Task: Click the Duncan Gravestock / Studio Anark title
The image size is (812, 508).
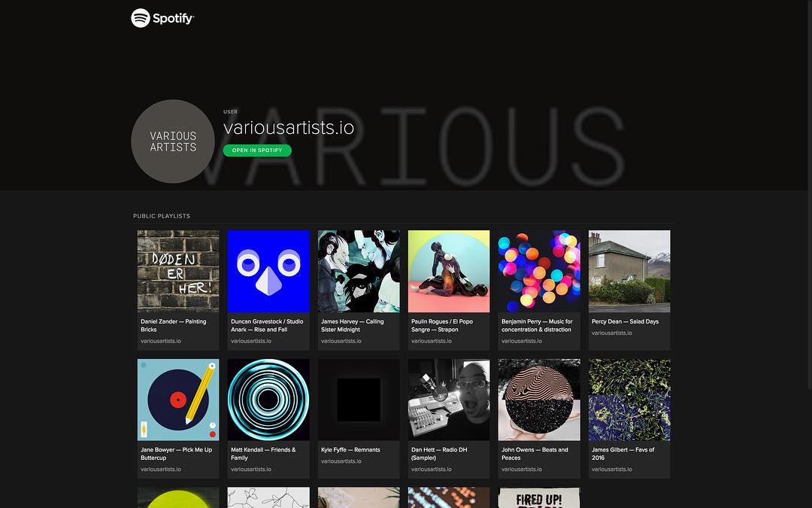Action: click(267, 326)
